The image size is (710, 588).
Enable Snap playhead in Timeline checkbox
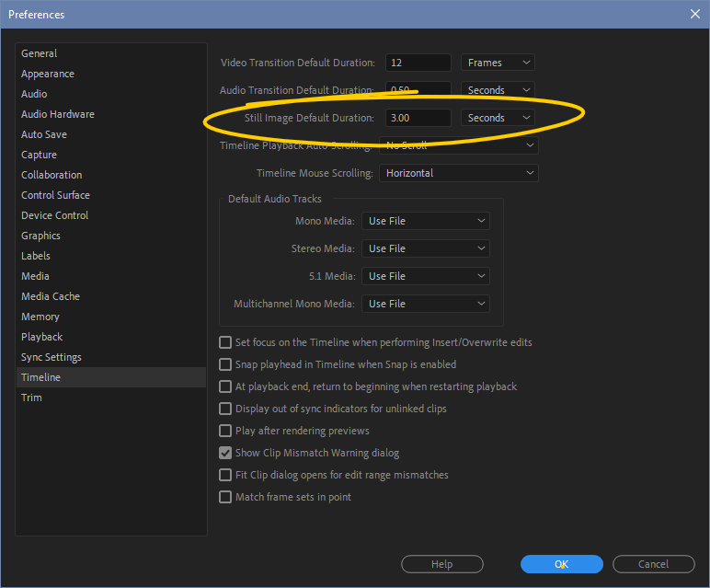[225, 364]
